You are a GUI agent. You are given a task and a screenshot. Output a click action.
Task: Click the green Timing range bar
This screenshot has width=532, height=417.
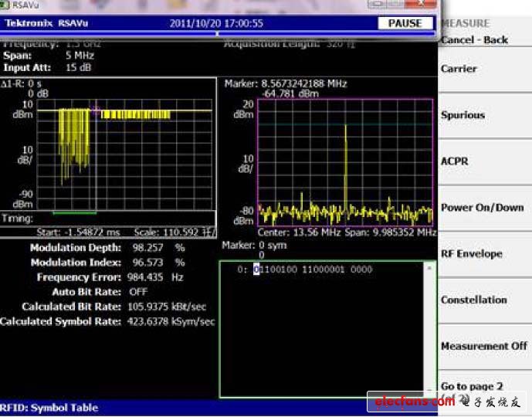(x=74, y=212)
